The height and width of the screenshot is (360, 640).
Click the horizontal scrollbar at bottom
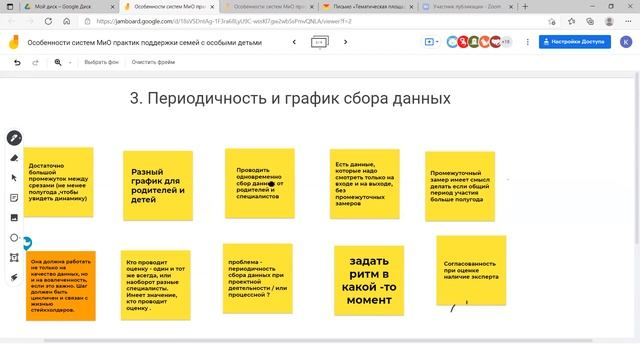click(318, 340)
